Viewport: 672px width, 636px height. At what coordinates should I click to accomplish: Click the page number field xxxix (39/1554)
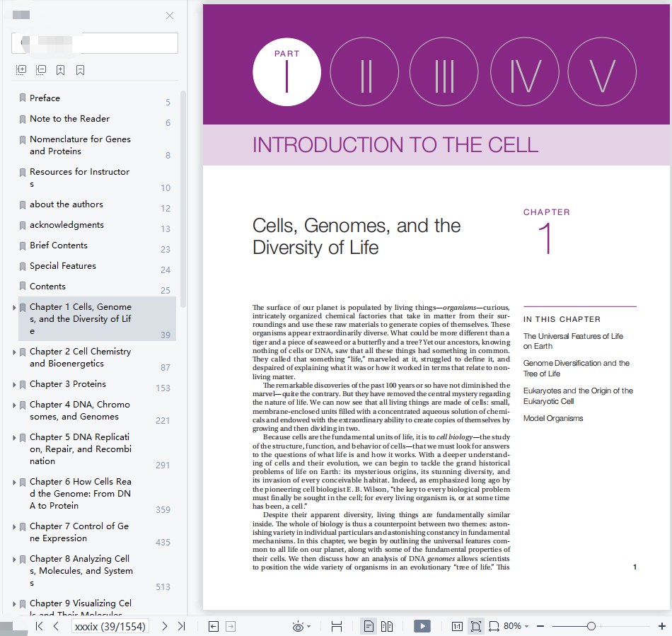pyautogui.click(x=110, y=627)
